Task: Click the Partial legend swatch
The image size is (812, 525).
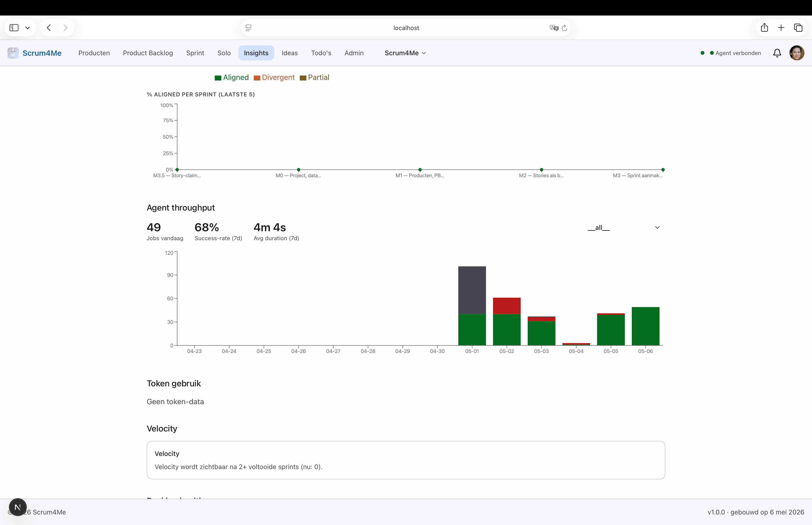Action: [303, 78]
